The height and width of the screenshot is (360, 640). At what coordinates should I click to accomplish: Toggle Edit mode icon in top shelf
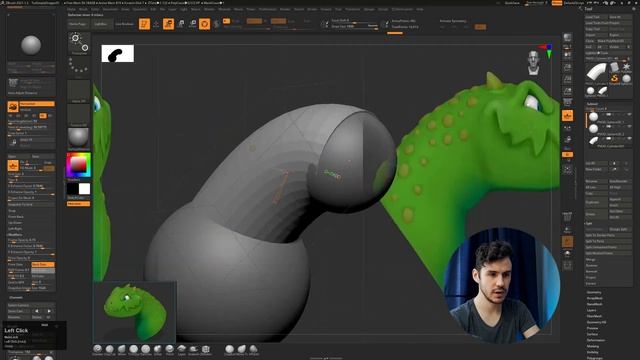point(144,24)
